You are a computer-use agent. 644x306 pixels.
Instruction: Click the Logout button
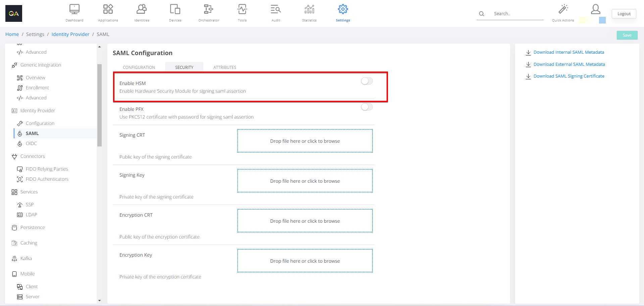[x=624, y=14]
